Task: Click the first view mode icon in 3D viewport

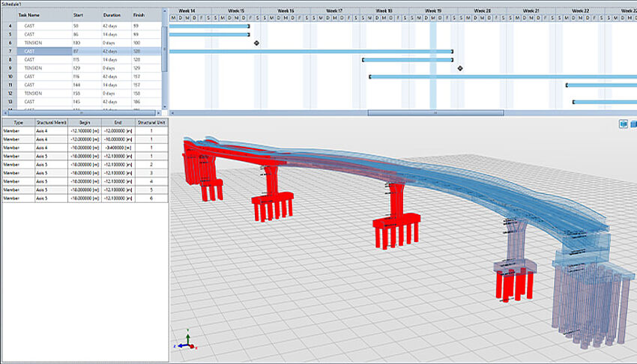Action: 623,124
